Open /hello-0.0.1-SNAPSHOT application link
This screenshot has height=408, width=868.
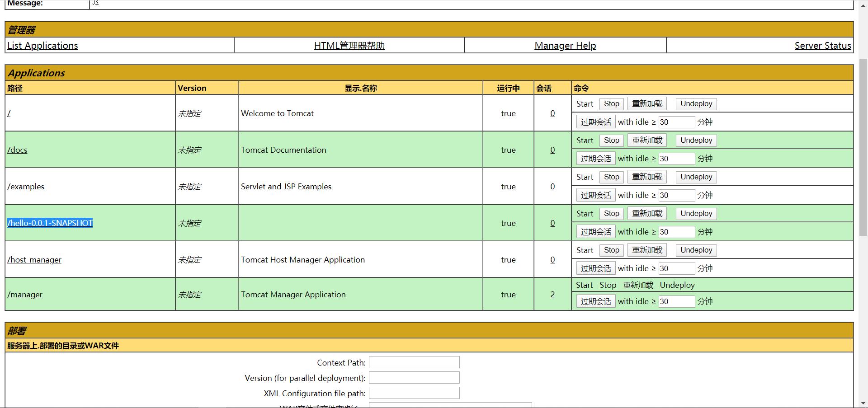50,223
